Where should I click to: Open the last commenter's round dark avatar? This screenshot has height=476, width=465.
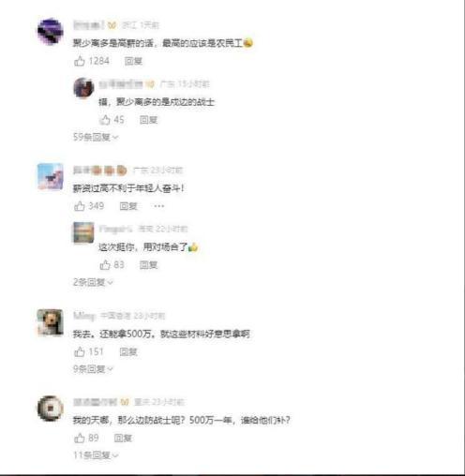(51, 409)
